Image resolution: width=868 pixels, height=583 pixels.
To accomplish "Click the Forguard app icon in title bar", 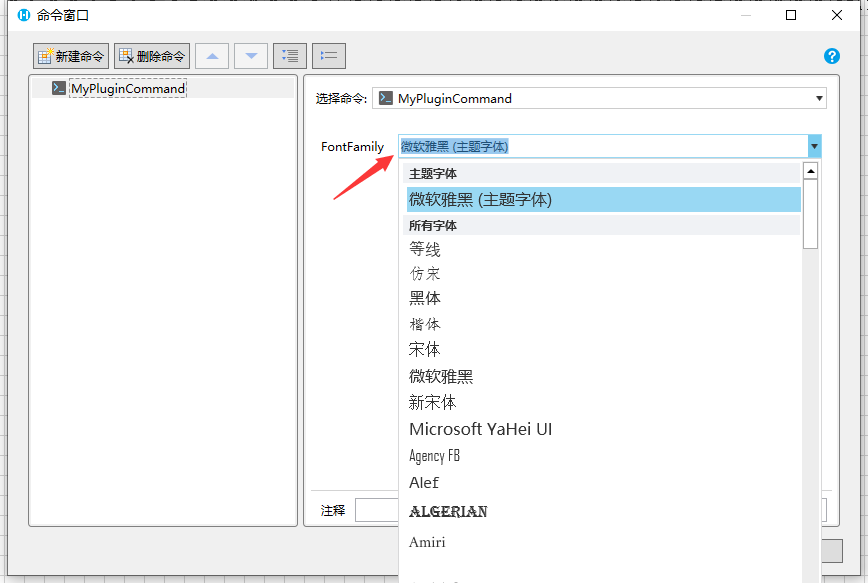I will point(23,15).
